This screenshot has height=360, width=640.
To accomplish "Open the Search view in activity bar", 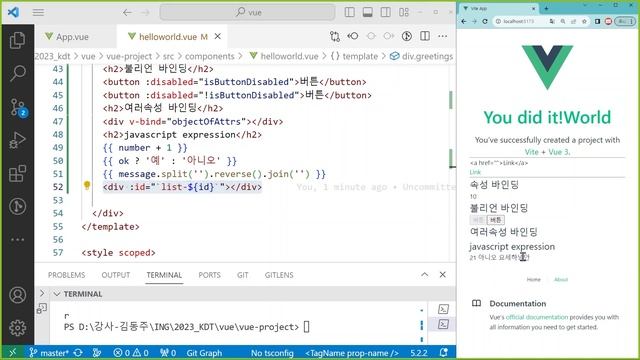I will (17, 73).
